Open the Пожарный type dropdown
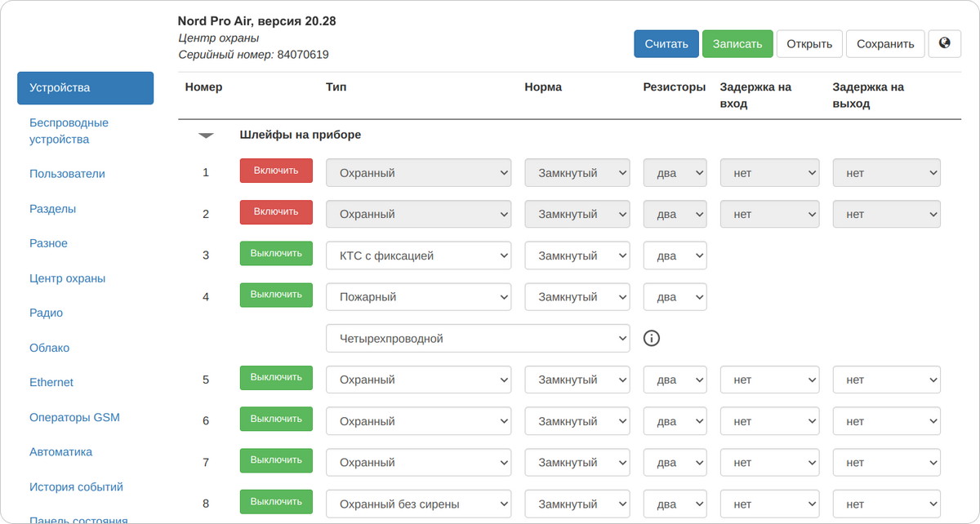This screenshot has height=524, width=980. tap(418, 297)
